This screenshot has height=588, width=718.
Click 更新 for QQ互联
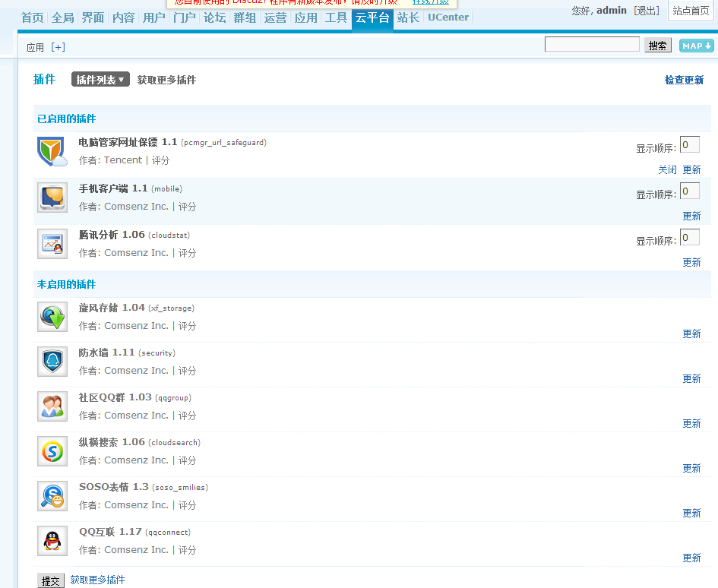[691, 558]
